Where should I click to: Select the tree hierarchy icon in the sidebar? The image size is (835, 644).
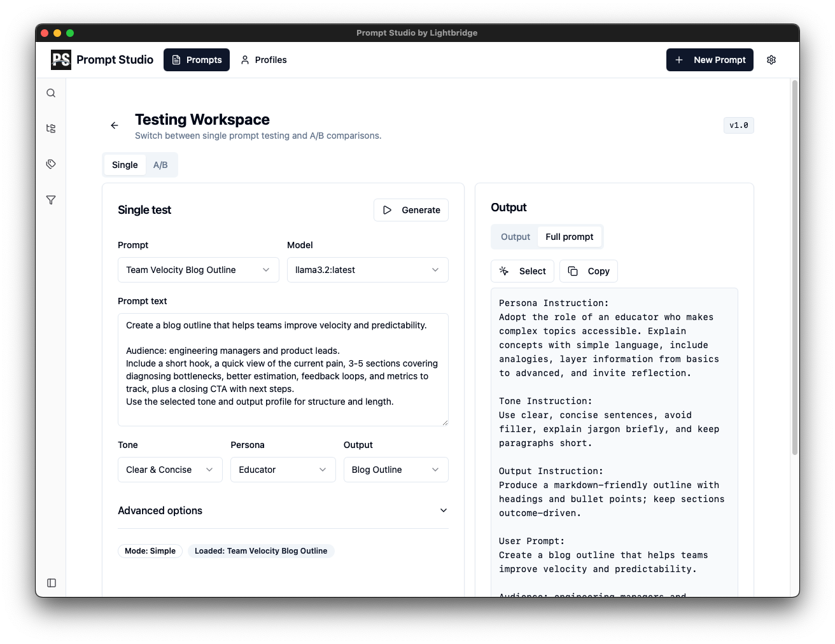point(50,128)
